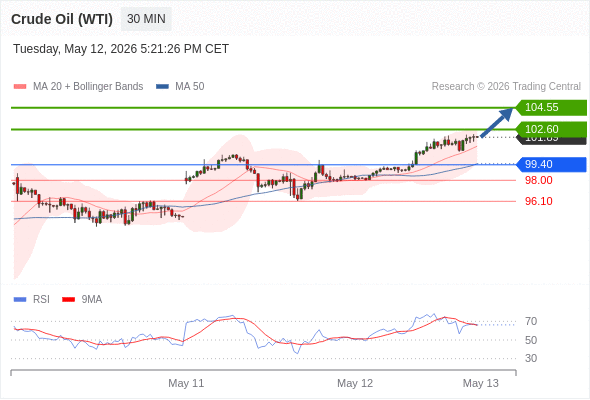The height and width of the screenshot is (400, 590).
Task: Click the red 96.10 support label
Action: [x=539, y=201]
